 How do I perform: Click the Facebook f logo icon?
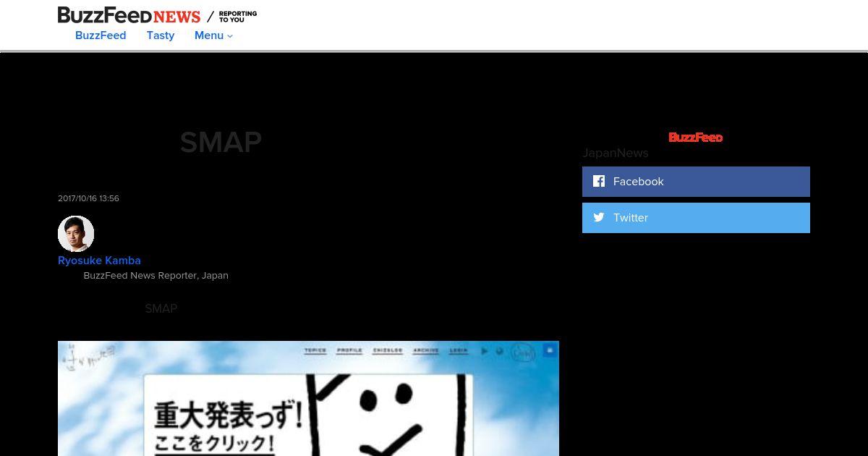(599, 181)
